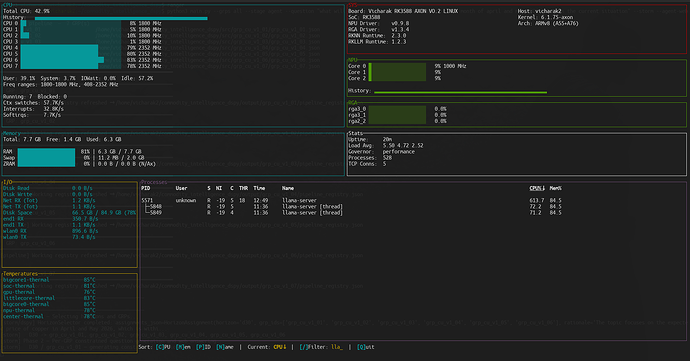690x361 pixels.
Task: Sort processes by CPU using [C]PU
Action: pyautogui.click(x=163, y=347)
